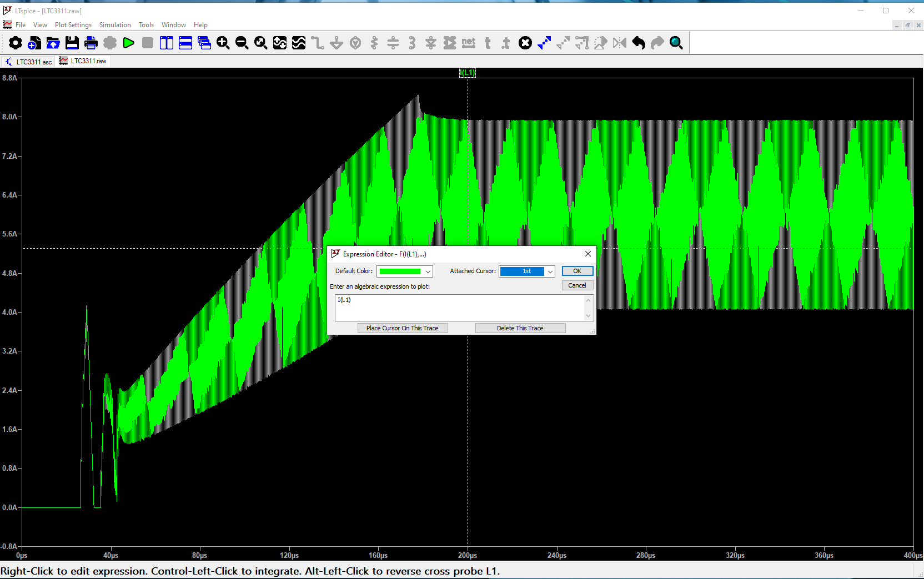This screenshot has width=924, height=579.
Task: Zoom out with the magnifier minus icon
Action: (x=242, y=43)
